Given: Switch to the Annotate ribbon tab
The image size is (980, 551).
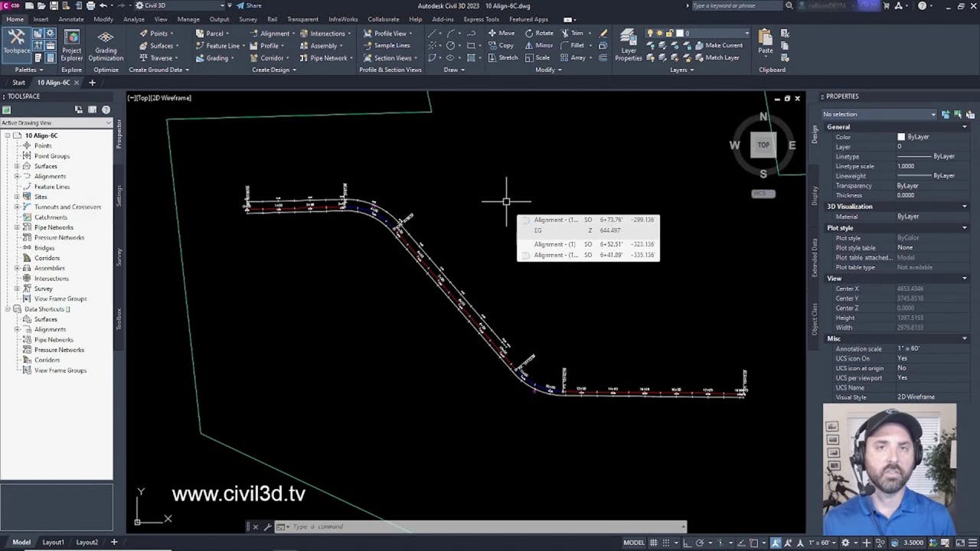Looking at the screenshot, I should (x=70, y=19).
